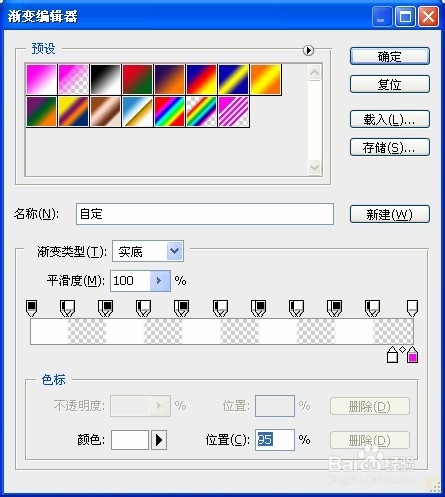Click the 不透明度 percentage field

(x=130, y=406)
